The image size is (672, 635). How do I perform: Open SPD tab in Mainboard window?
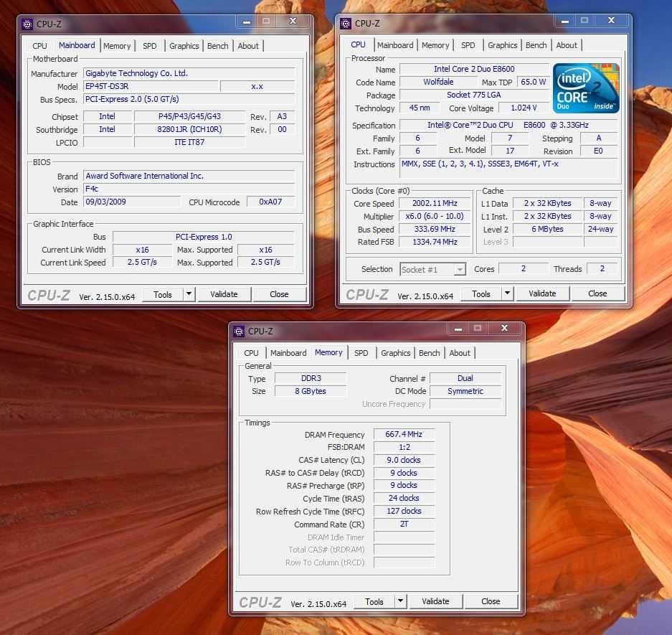pyautogui.click(x=150, y=46)
